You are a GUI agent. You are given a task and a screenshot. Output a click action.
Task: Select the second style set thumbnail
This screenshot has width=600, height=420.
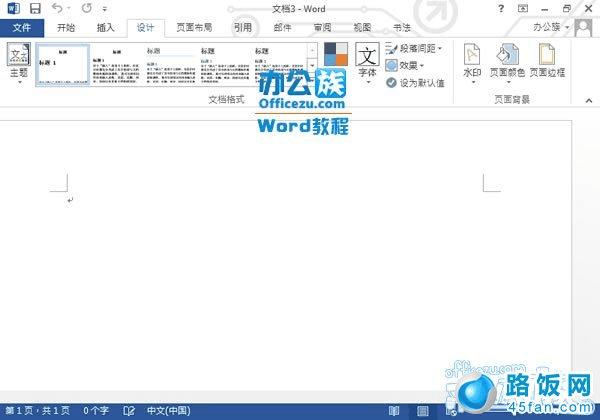point(117,64)
